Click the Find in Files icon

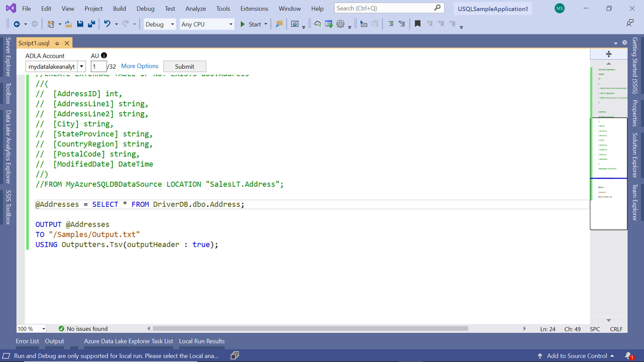click(279, 24)
